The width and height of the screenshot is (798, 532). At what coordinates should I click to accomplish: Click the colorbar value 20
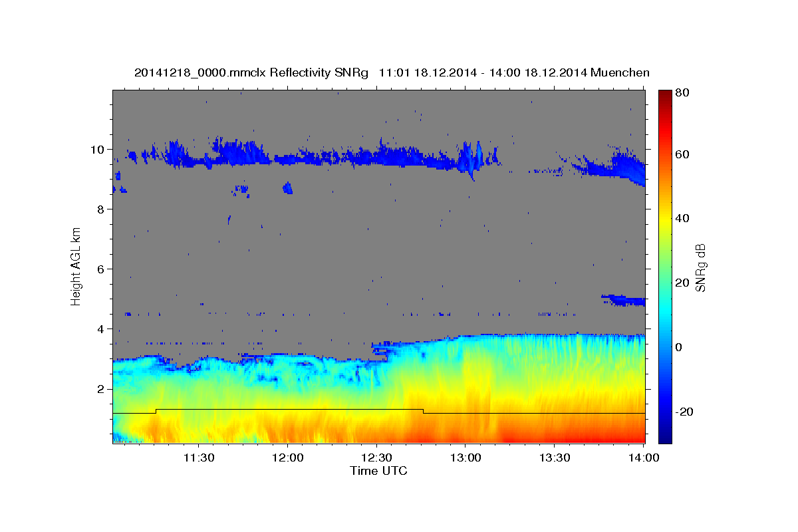pyautogui.click(x=682, y=283)
